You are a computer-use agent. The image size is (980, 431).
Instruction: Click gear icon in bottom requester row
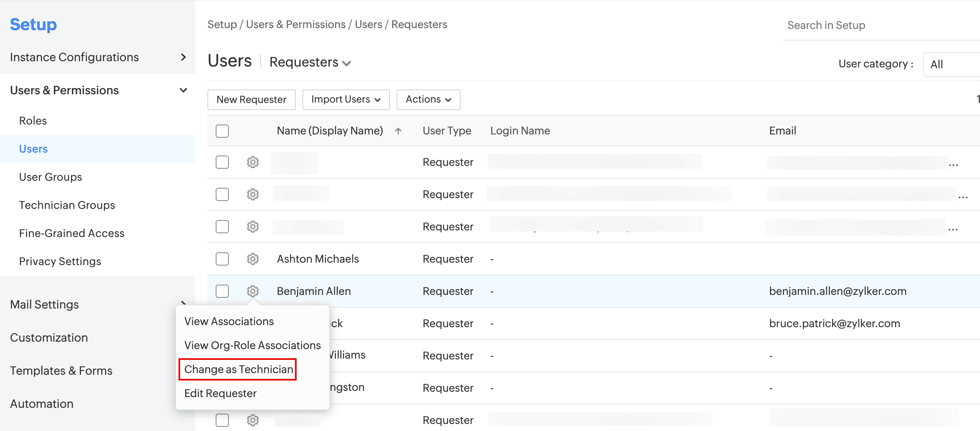click(252, 420)
